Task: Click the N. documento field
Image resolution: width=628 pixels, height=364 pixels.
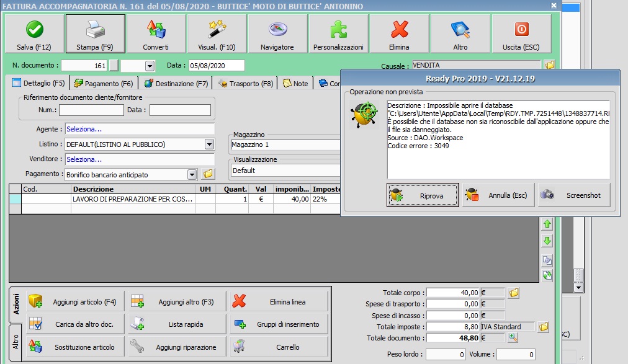Action: [84, 66]
